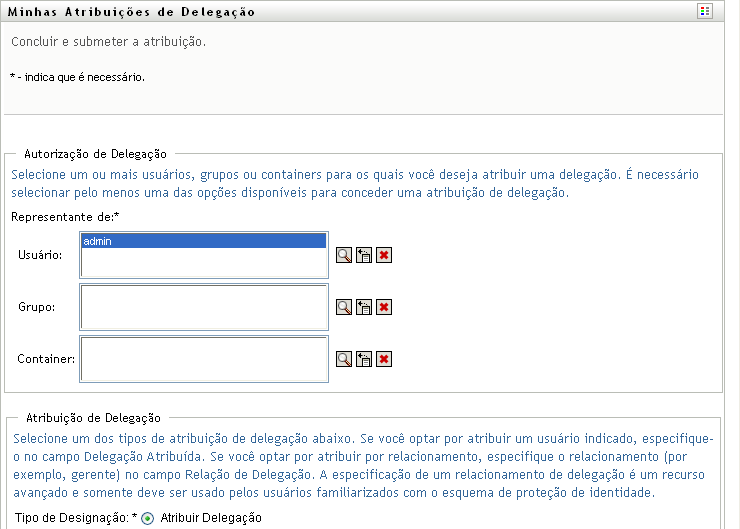Select the admin entry in the Usuário list
740x529 pixels.
coord(203,241)
